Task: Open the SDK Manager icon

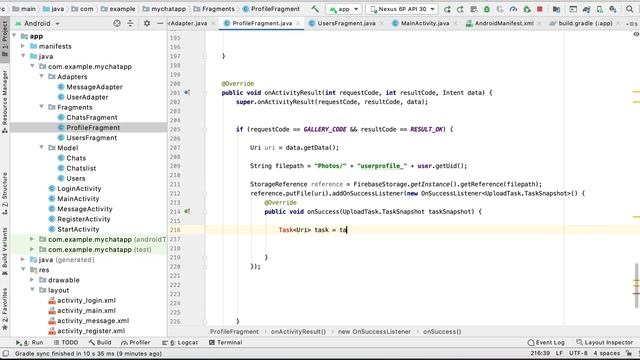Action: tap(613, 9)
